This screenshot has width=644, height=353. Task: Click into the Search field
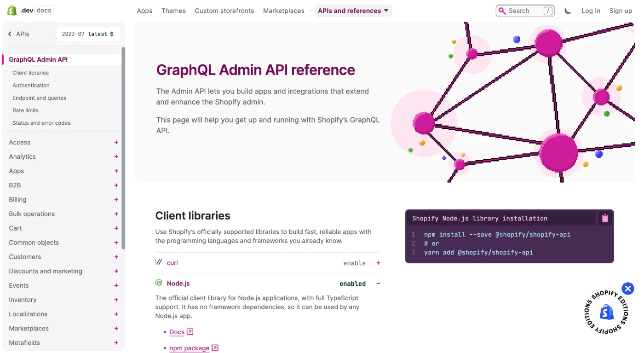[x=525, y=11]
